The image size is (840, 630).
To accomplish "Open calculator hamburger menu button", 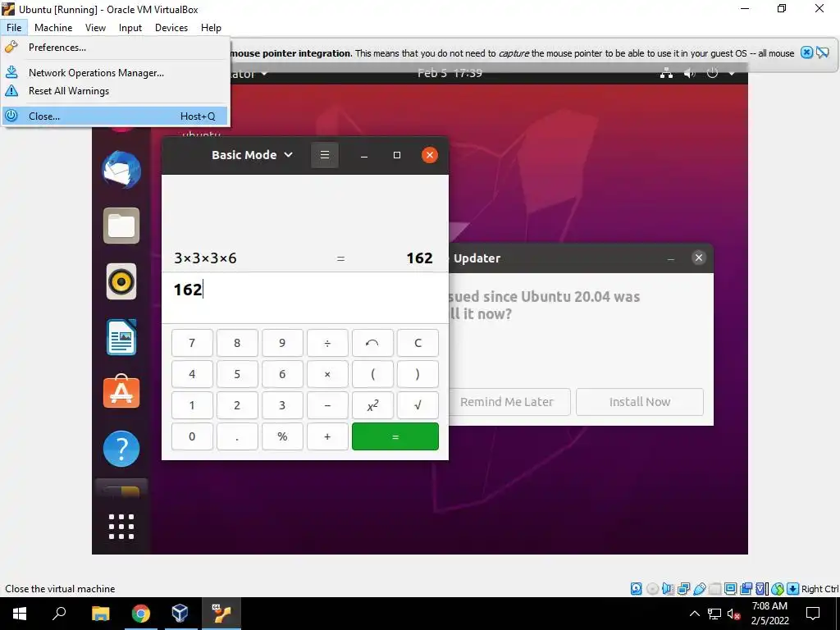I will tap(325, 155).
